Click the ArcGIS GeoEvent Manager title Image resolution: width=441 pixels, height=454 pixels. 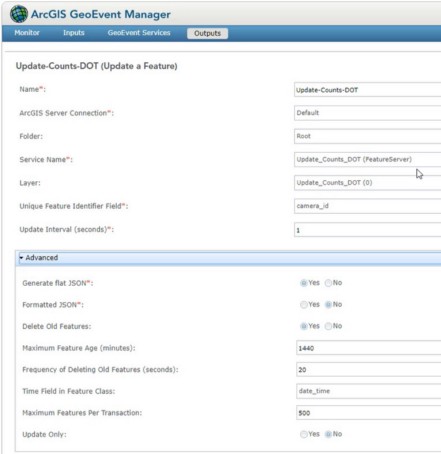(x=101, y=14)
